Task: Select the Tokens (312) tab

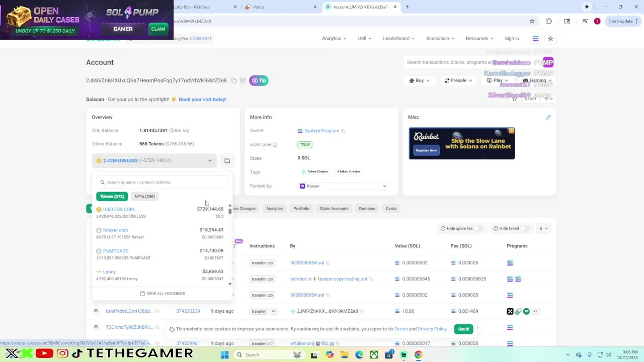Action: click(112, 197)
